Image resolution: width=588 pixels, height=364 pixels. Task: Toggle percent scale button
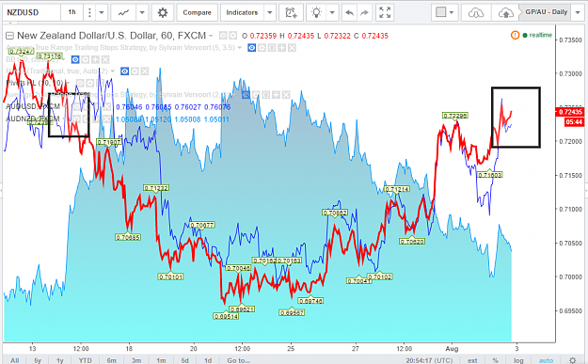[496, 360]
